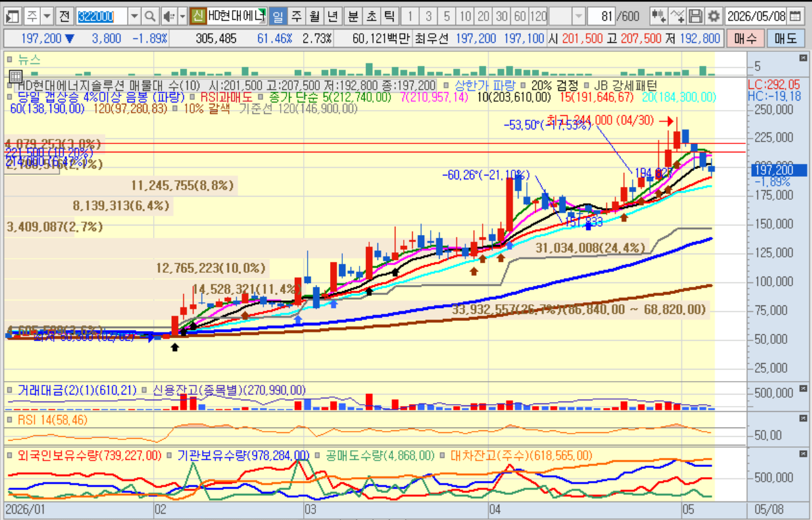Select the 초 second period tab
The image size is (812, 520).
pos(370,15)
